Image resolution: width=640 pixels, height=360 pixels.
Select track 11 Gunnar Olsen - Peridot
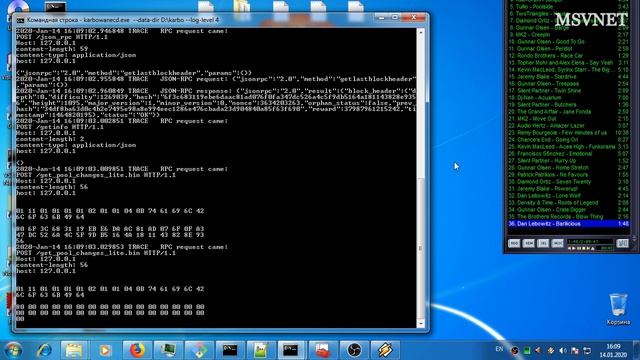[569, 49]
